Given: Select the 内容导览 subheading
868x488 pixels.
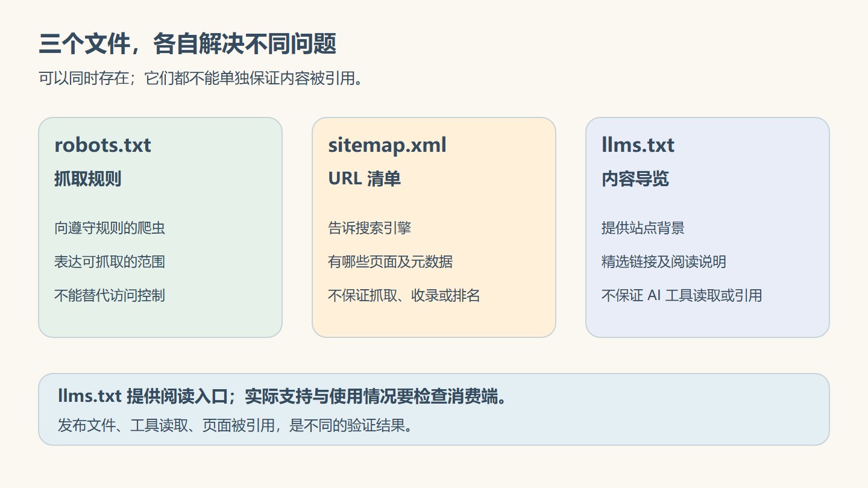Looking at the screenshot, I should click(635, 179).
